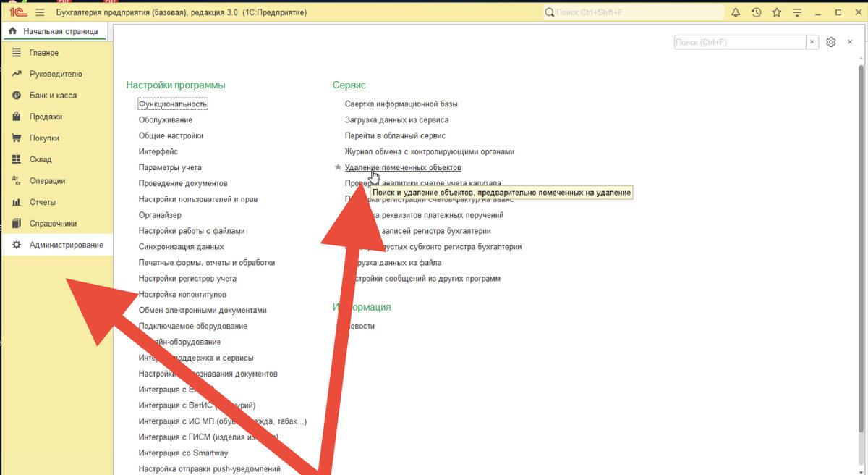Select the Администрирование section

[x=56, y=245]
